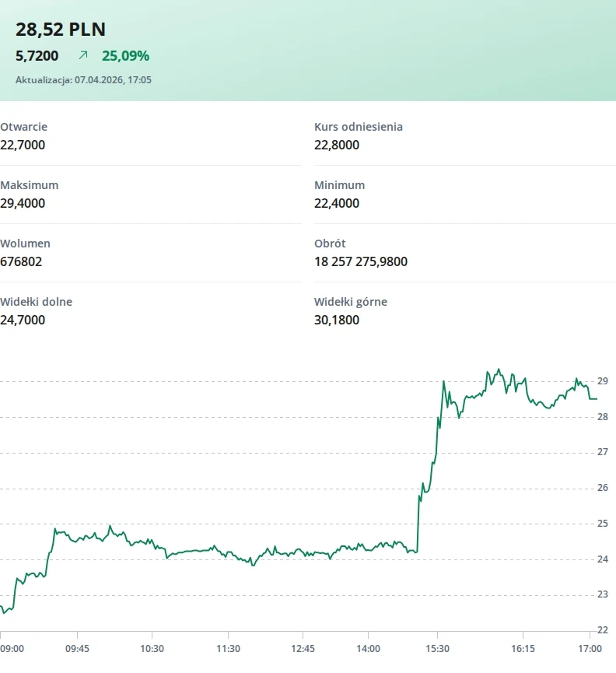Click the Obrót value 18 257 275,9800

click(361, 261)
